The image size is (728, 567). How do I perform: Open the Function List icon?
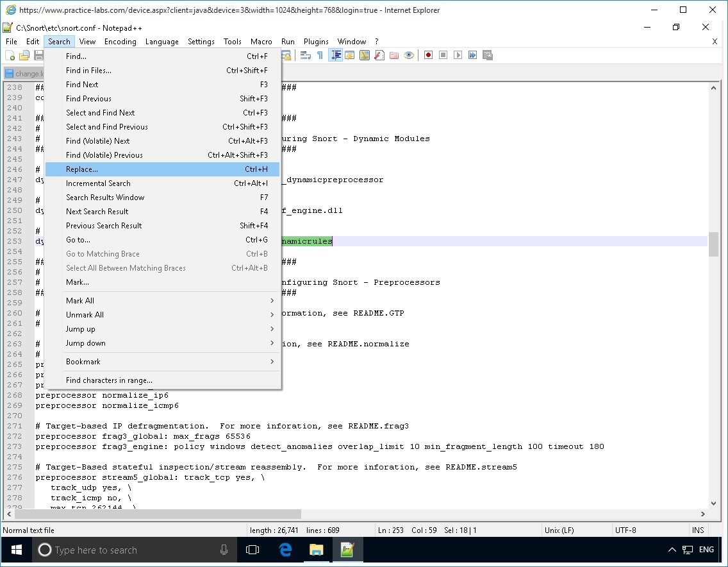tap(379, 55)
